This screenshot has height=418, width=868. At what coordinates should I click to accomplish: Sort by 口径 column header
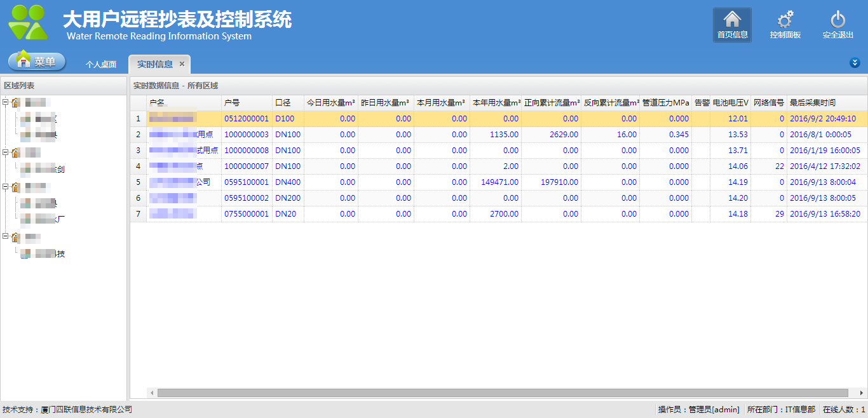(x=288, y=103)
